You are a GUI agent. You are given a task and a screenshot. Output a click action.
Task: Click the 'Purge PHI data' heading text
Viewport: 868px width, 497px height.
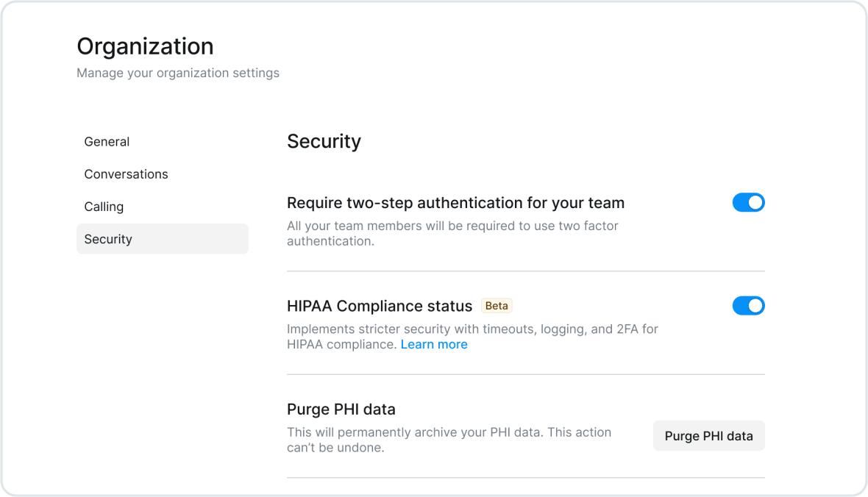[x=341, y=409]
